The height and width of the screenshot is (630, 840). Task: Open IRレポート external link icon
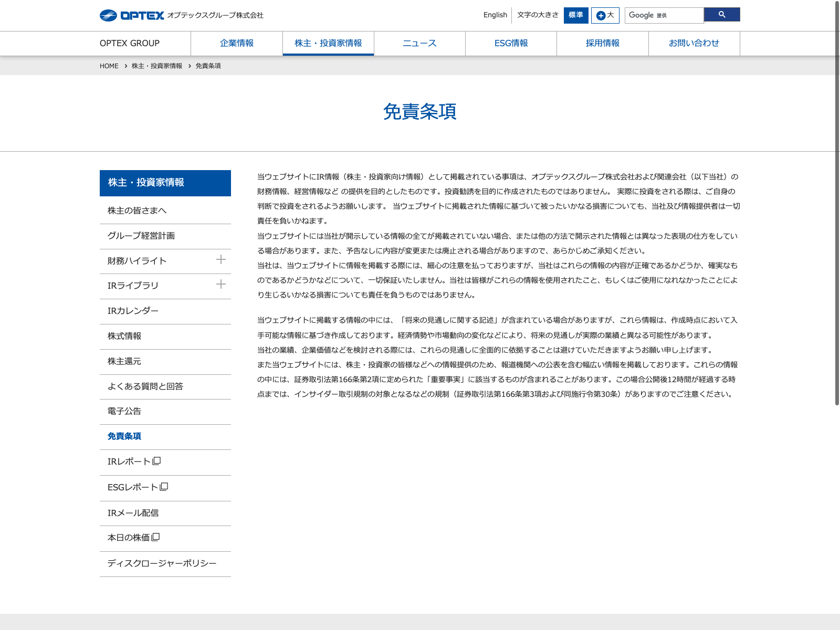pyautogui.click(x=156, y=461)
